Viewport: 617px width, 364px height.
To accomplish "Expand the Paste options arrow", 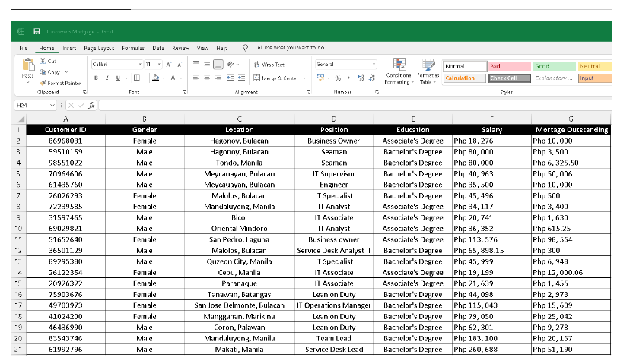I will pyautogui.click(x=28, y=82).
